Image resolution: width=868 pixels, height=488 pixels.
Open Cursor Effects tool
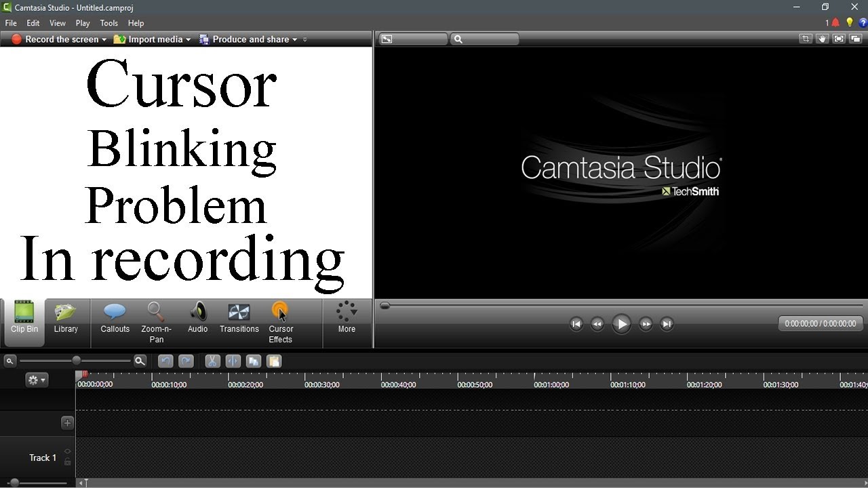[x=281, y=323]
